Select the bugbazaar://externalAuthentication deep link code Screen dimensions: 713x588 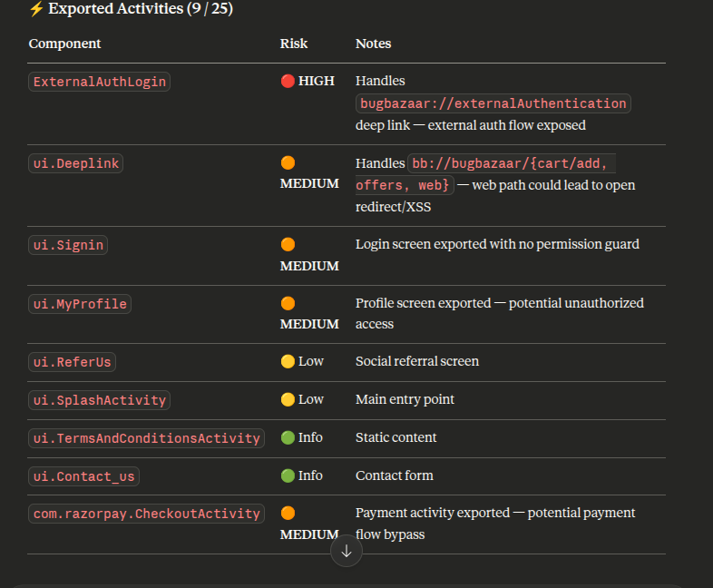click(493, 103)
